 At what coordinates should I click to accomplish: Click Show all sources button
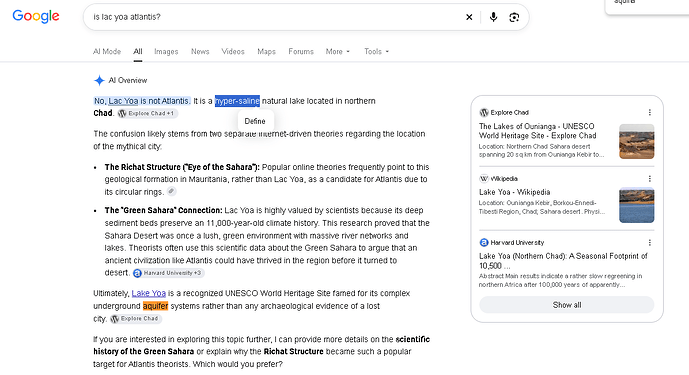coord(567,305)
